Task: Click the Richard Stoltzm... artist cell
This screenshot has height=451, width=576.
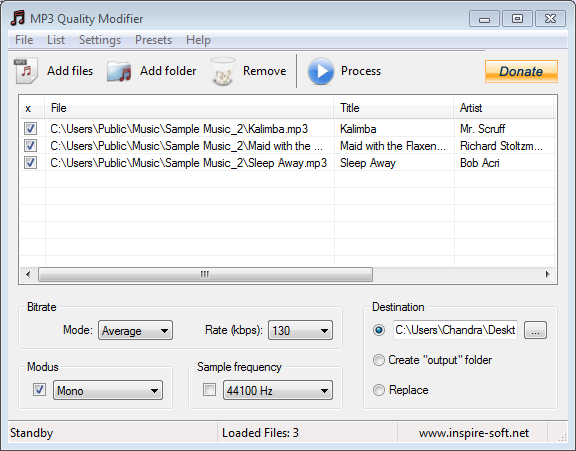Action: coord(501,146)
